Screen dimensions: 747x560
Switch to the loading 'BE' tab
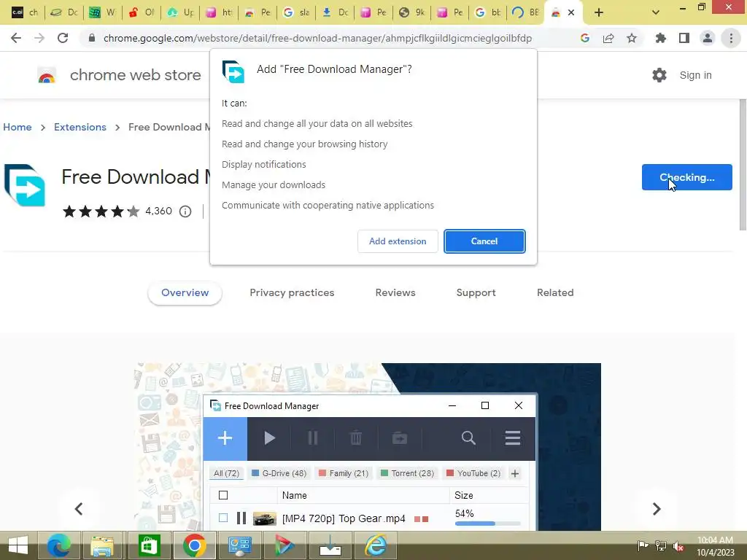525,12
